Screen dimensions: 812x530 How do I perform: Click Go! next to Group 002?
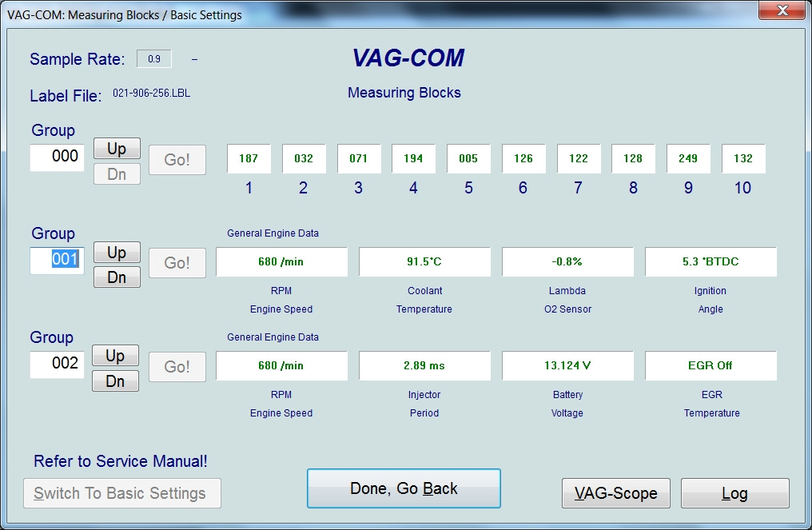tap(177, 367)
